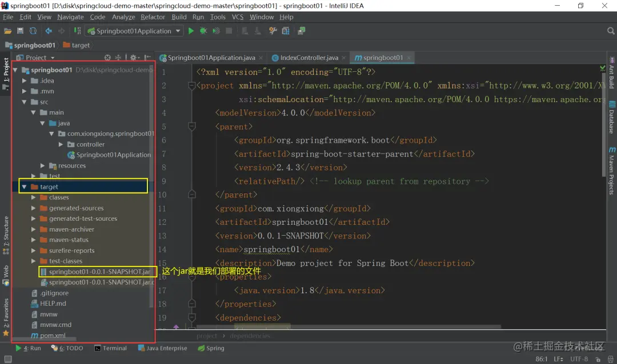617x364 pixels.
Task: Open the Favorites side tool window
Action: (x=6, y=317)
